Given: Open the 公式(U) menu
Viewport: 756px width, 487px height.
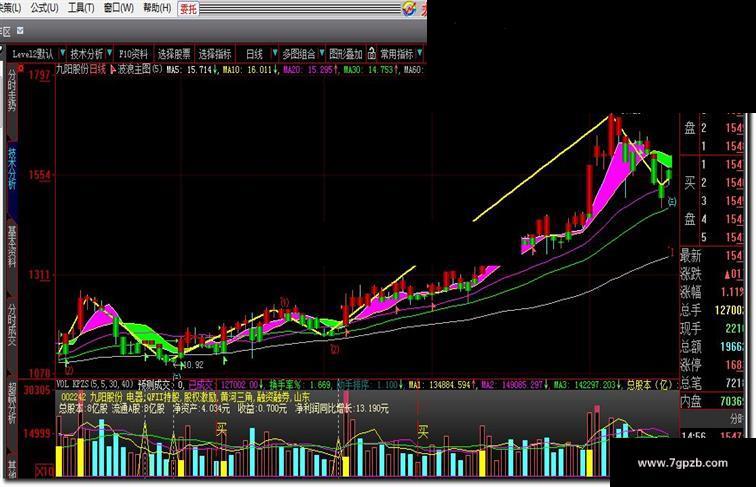Looking at the screenshot, I should (44, 7).
